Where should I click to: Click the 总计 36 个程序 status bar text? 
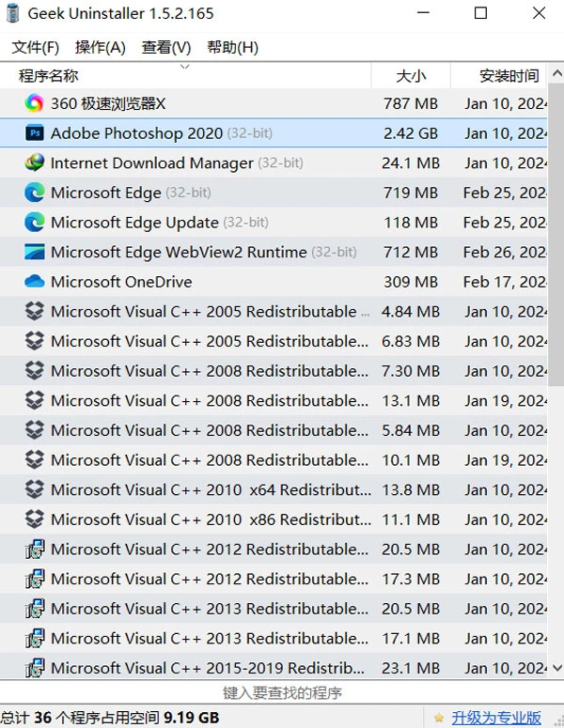[x=110, y=718]
